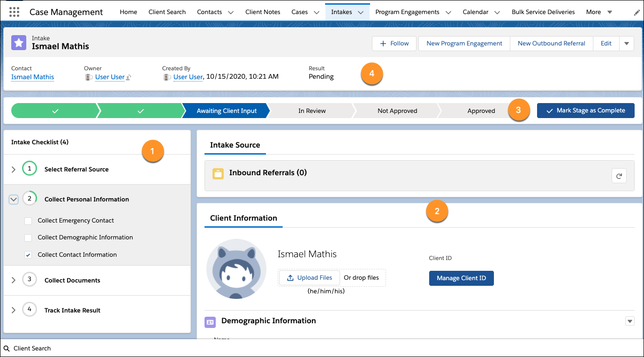This screenshot has height=357, width=644.
Task: Uncheck the Collect Contact Information checkbox
Action: (x=28, y=255)
